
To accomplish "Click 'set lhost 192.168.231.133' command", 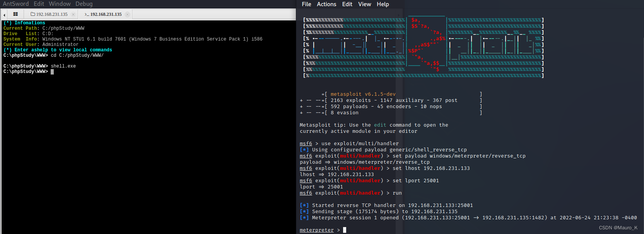I will [x=431, y=168].
